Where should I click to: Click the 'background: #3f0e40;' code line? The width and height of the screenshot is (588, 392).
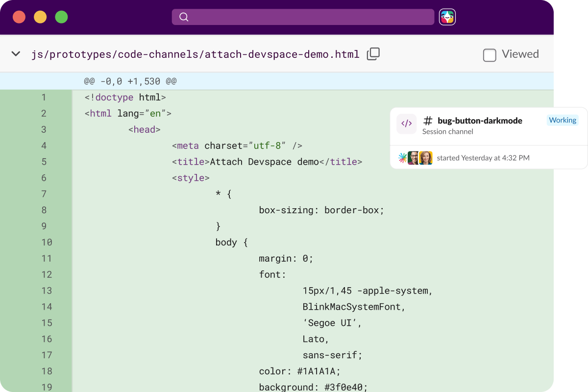[x=314, y=387]
